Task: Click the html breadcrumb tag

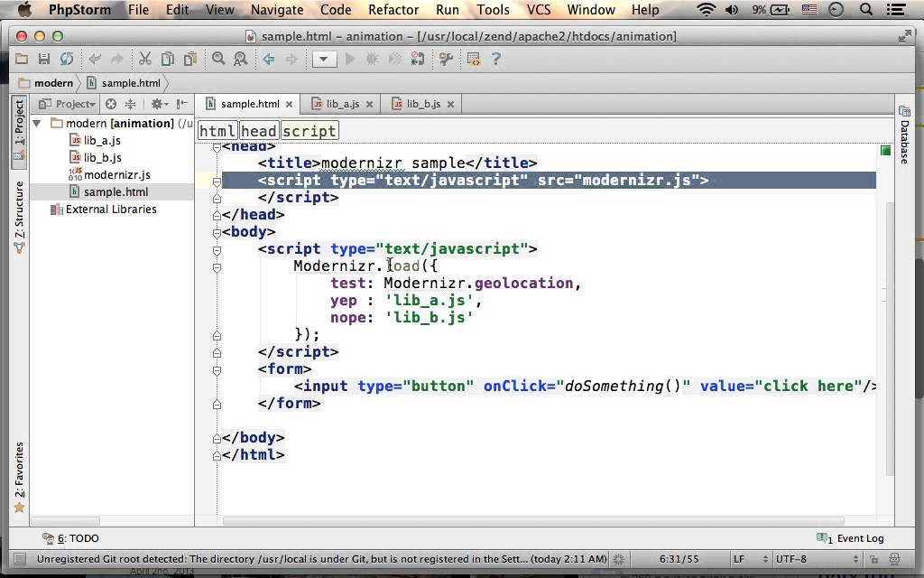Action: [x=217, y=131]
